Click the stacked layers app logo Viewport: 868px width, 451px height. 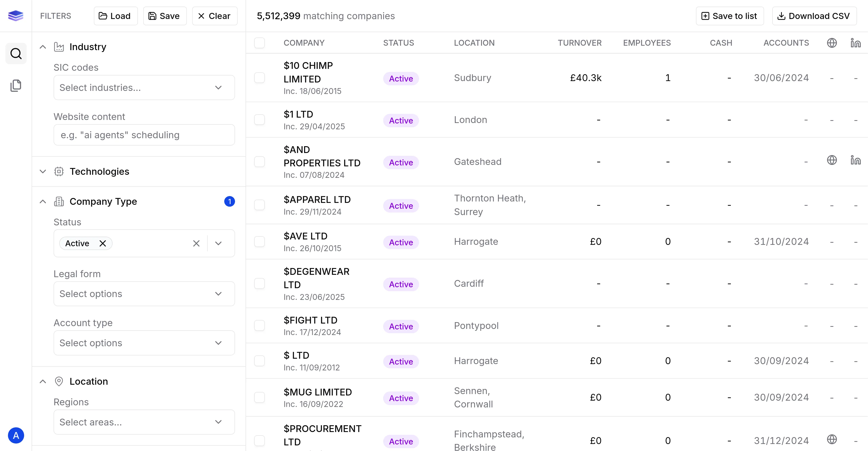(16, 15)
